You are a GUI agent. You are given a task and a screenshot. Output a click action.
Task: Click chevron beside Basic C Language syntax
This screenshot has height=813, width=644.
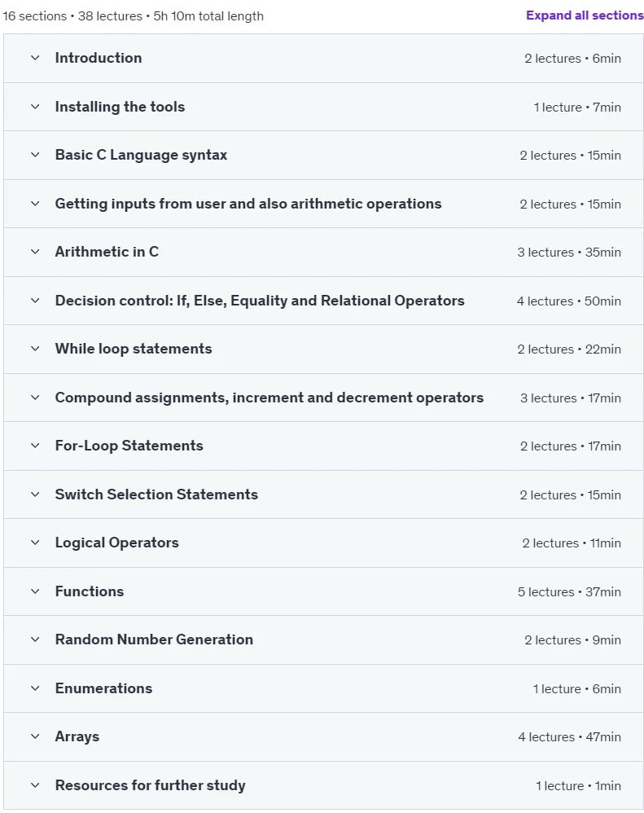[35, 155]
